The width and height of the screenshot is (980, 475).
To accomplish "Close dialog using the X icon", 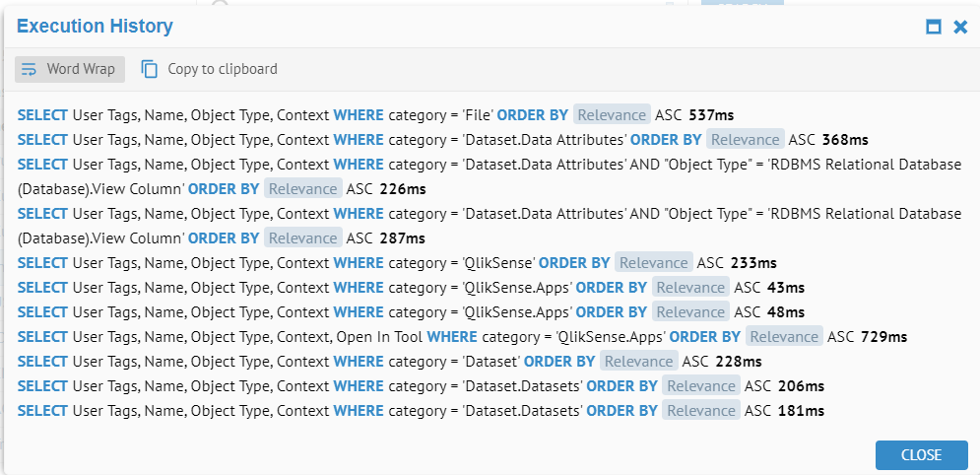I will pyautogui.click(x=960, y=28).
